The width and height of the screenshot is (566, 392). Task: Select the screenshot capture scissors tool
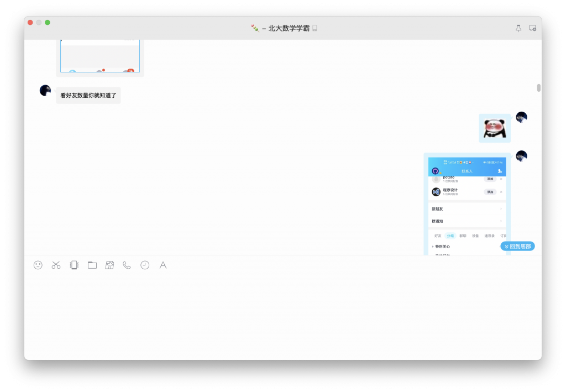[55, 265]
